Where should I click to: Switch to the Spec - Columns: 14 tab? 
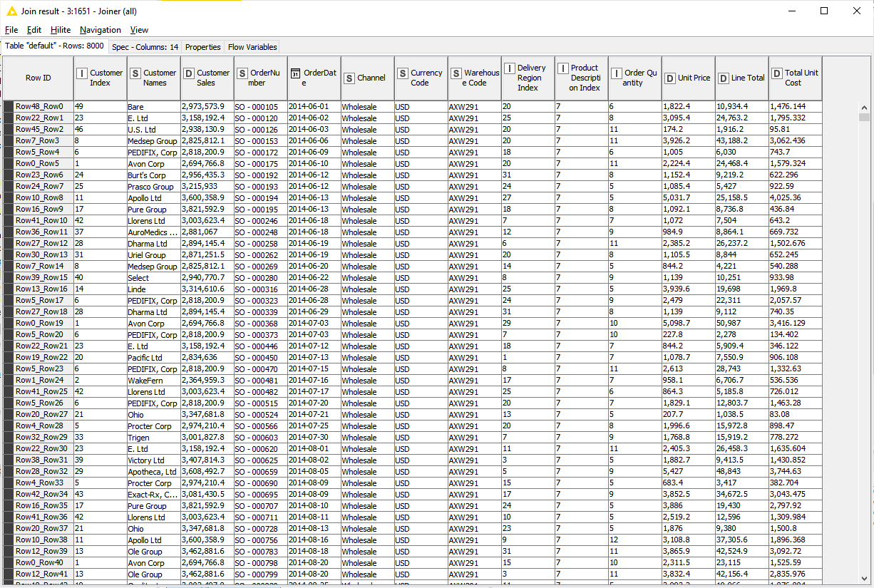pos(145,47)
